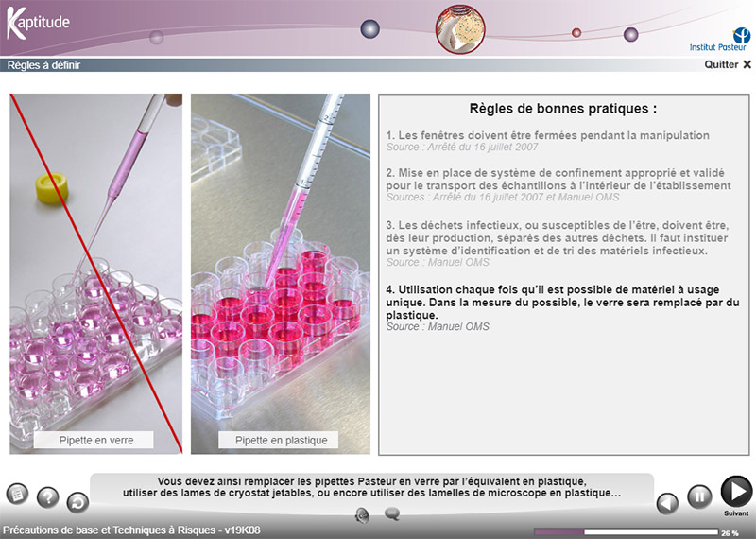Viewport: 756px width, 539px height.
Task: Click the glass pipette crossed-out photo
Action: click(x=95, y=265)
